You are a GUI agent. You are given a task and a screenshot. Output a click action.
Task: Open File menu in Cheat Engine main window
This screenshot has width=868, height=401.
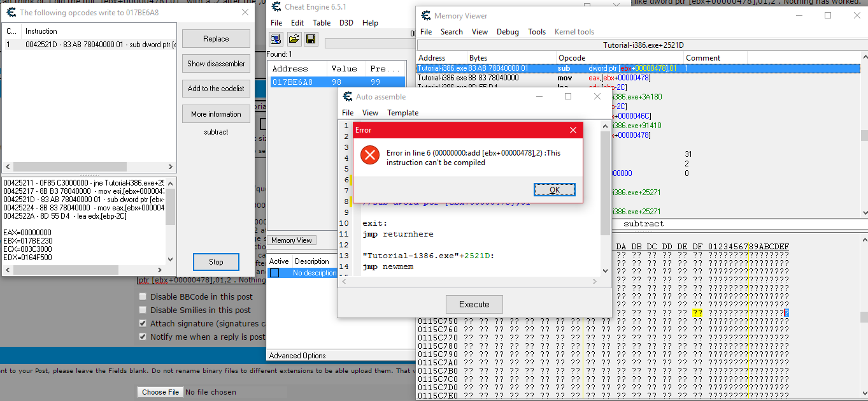[276, 23]
